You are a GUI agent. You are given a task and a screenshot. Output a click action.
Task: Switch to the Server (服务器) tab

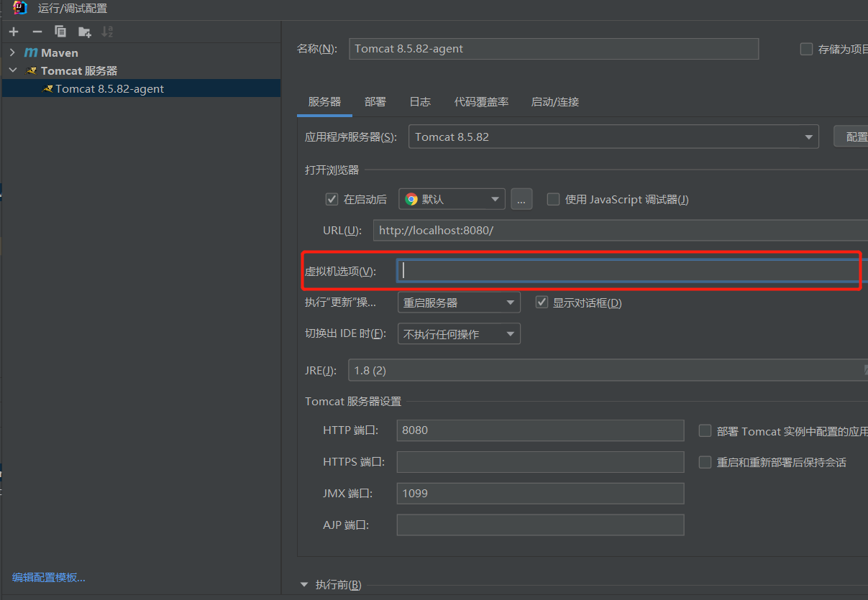click(324, 102)
